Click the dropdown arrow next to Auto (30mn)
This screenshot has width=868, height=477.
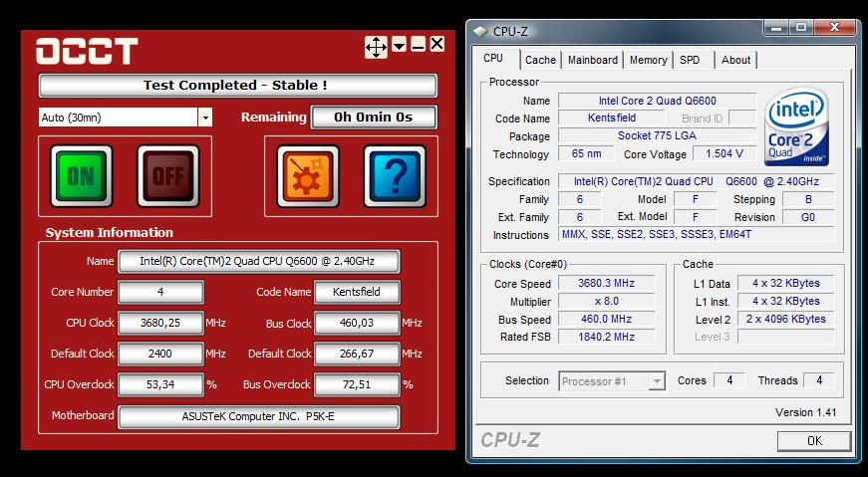pos(205,118)
